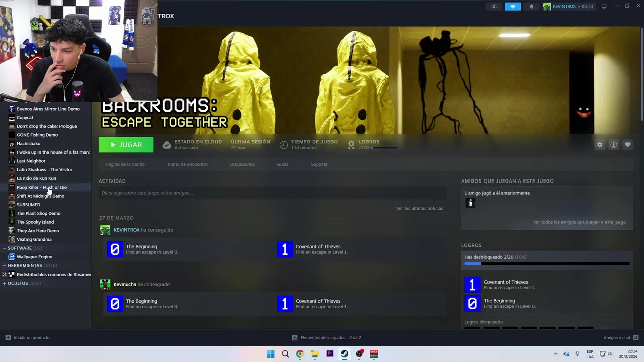Open KEVINTROX's The Beginning achievement icon

115,249
